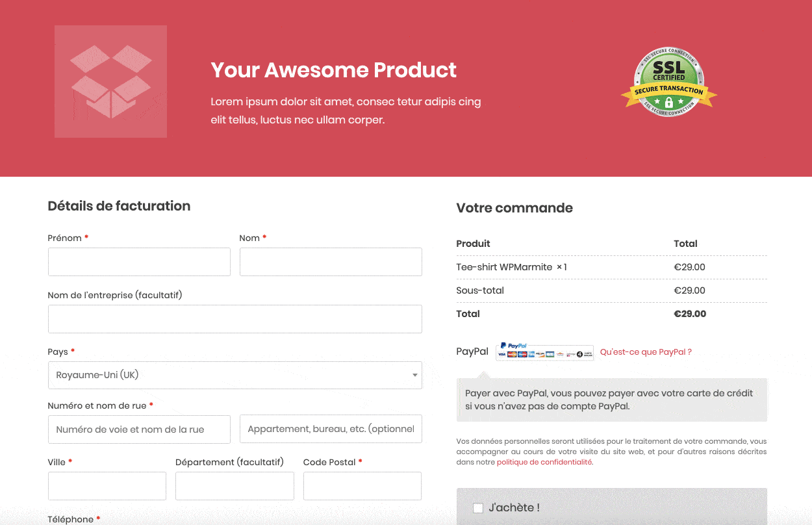Open the "Qu'est-ce que PayPal ?" link
The height and width of the screenshot is (525, 812).
coord(645,352)
